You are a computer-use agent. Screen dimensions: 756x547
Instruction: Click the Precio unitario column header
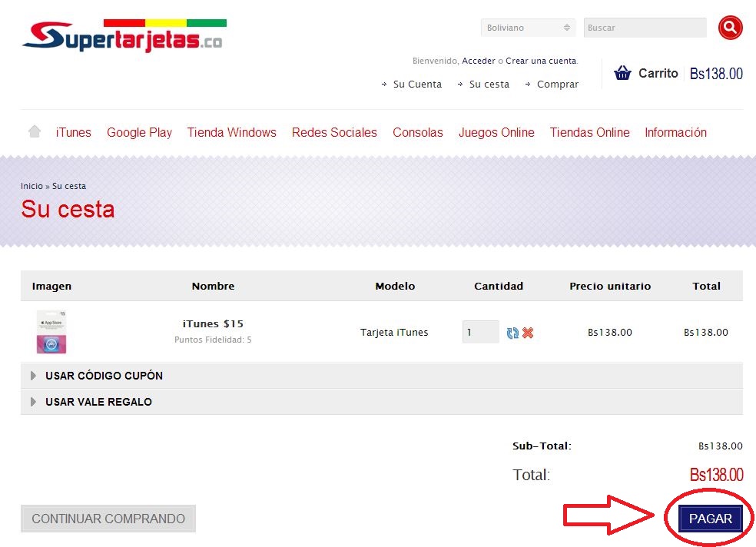pos(610,287)
